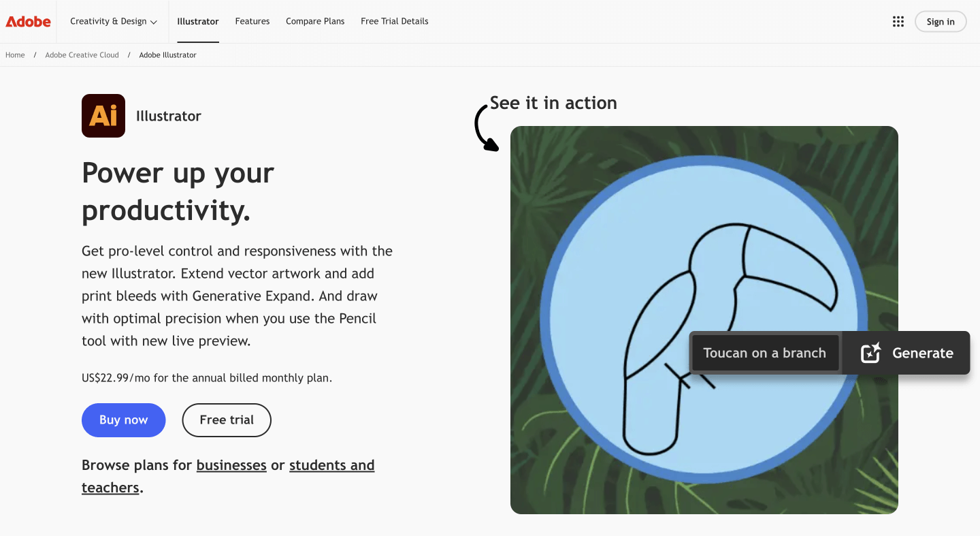Open the app launcher grid icon
Screen dimensions: 980x536
tap(898, 21)
